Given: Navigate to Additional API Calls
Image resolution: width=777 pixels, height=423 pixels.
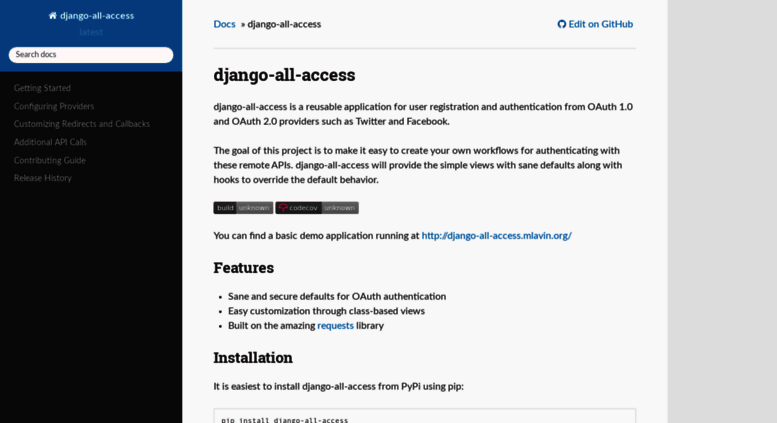Looking at the screenshot, I should tap(50, 143).
